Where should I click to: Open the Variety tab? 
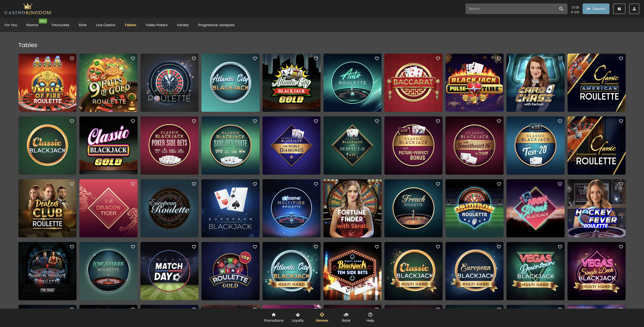coord(183,25)
